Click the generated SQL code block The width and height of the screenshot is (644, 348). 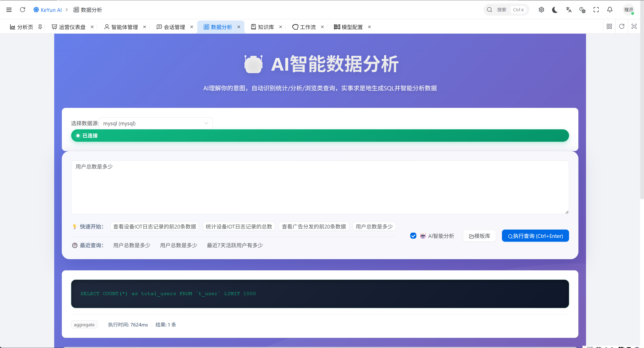320,294
